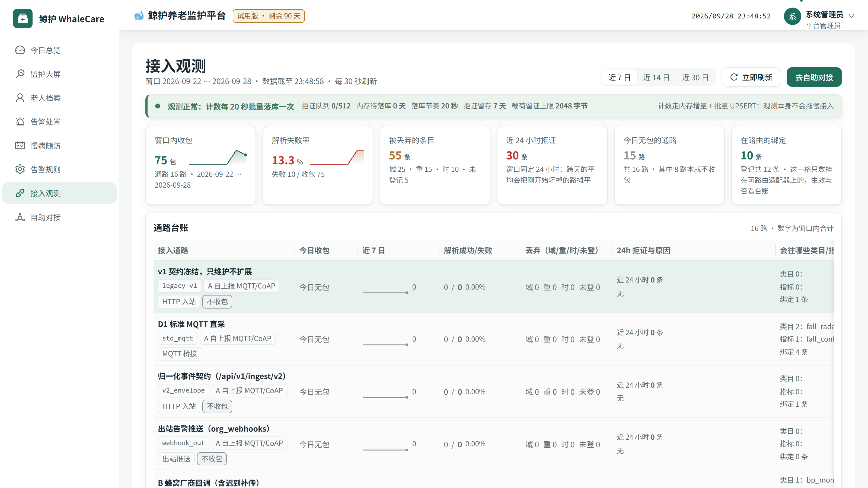The width and height of the screenshot is (868, 488).
Task: Click the 接入观测 page title
Action: coord(175,66)
